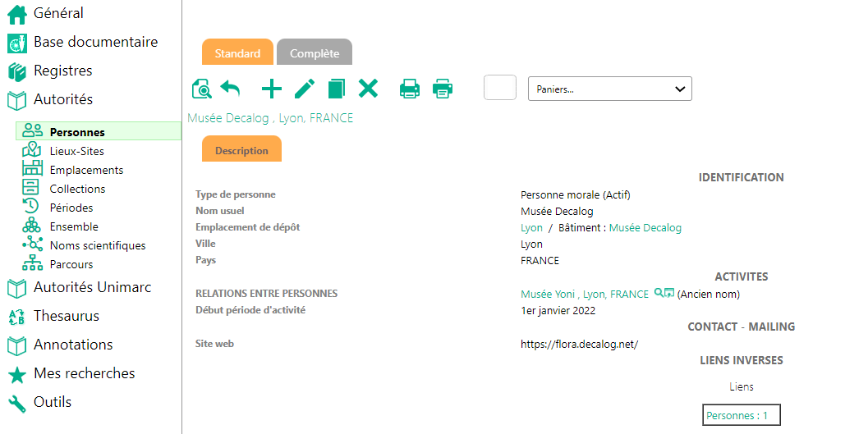Open Thesaurus menu item
The width and height of the screenshot is (868, 434).
click(67, 316)
